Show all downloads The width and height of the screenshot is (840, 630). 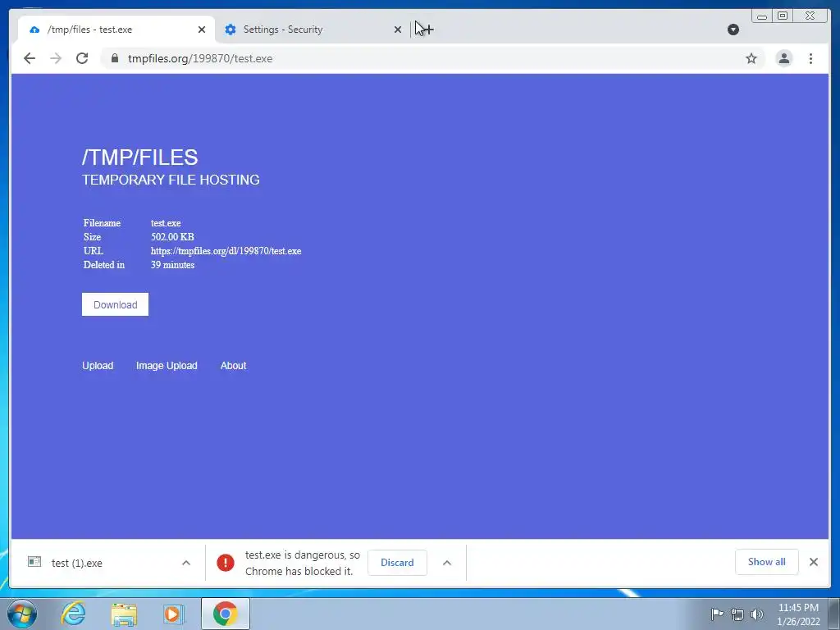767,561
